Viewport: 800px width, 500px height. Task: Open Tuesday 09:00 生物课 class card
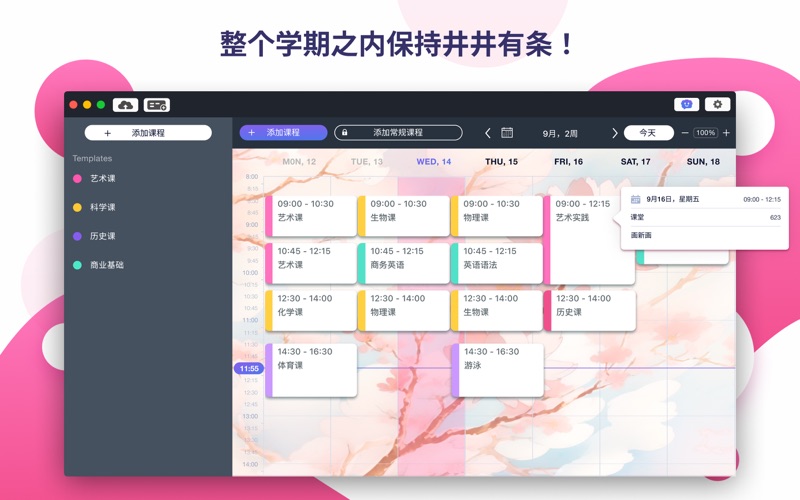click(404, 216)
